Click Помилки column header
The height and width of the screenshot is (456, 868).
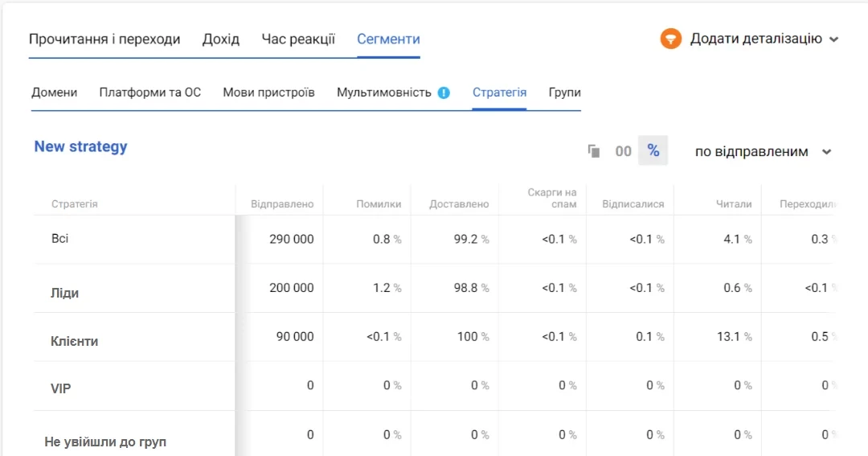point(379,204)
